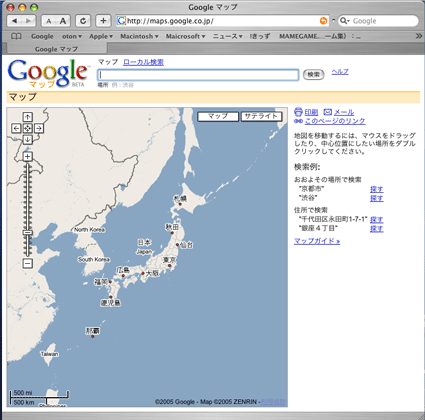Open the Maicrosoft bookmarks dropdown
425x420 pixels.
click(x=185, y=36)
